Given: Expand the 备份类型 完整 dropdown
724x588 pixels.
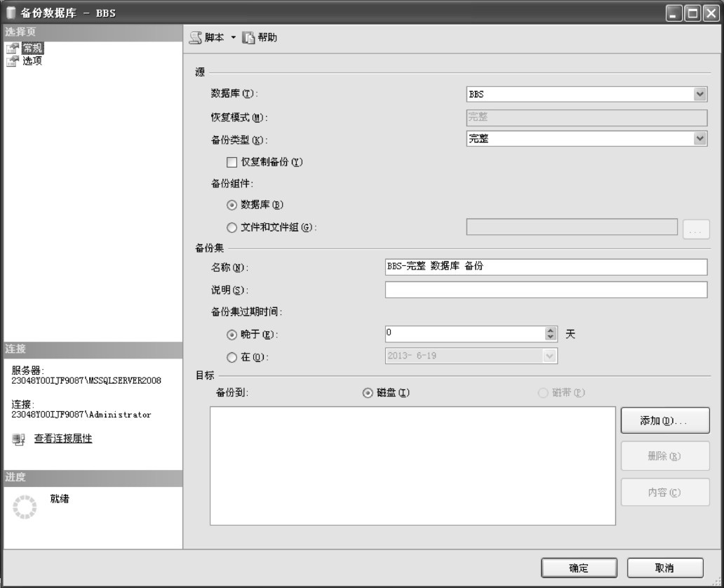Looking at the screenshot, I should coord(699,138).
